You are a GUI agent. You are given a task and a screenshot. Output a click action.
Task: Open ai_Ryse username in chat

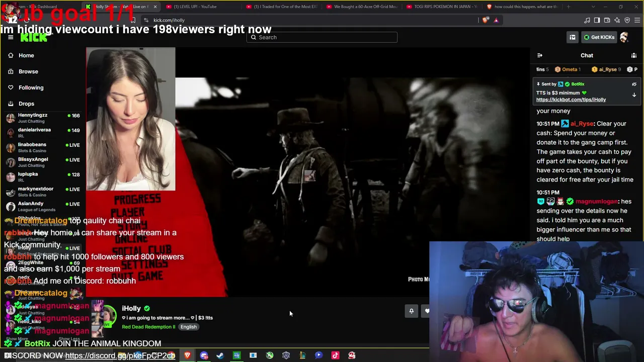(582, 124)
